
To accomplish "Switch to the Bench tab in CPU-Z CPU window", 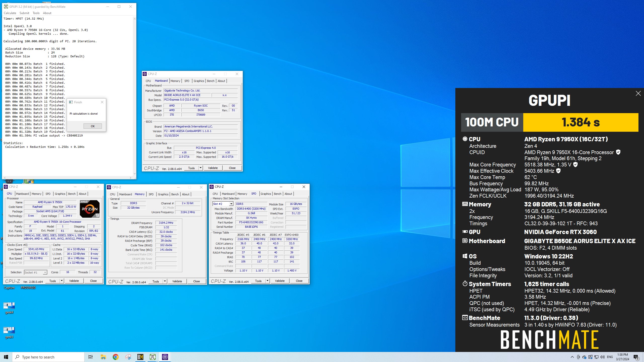I will coord(72,194).
